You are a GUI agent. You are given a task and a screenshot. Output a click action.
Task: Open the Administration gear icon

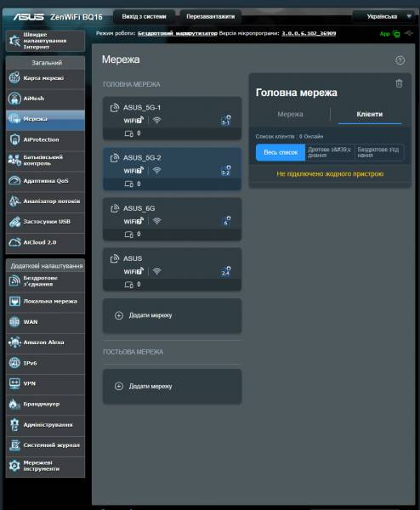14,424
